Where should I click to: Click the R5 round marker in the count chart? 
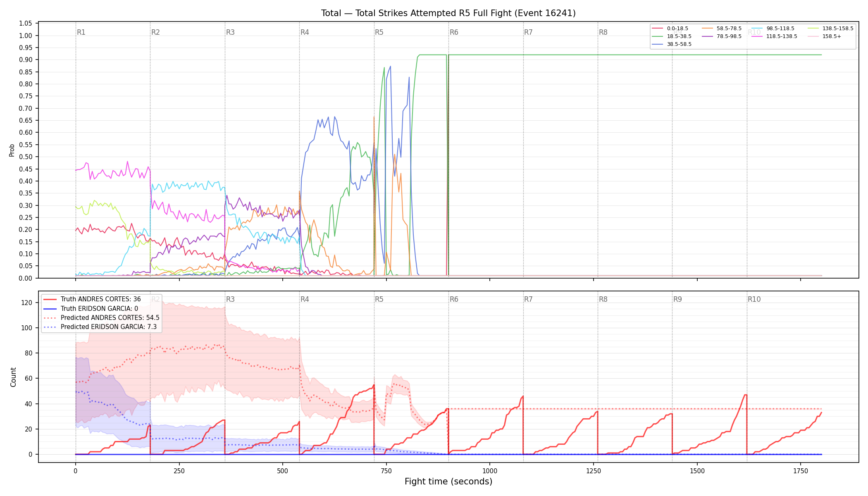pyautogui.click(x=379, y=299)
